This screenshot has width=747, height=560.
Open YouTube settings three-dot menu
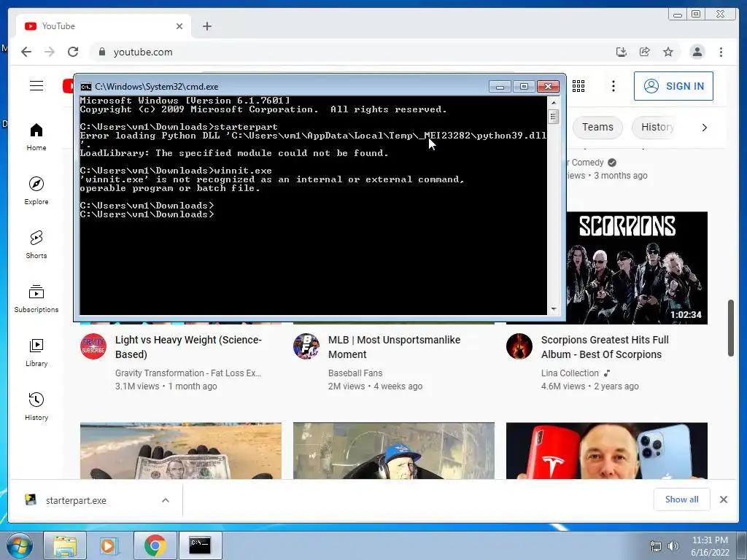614,86
